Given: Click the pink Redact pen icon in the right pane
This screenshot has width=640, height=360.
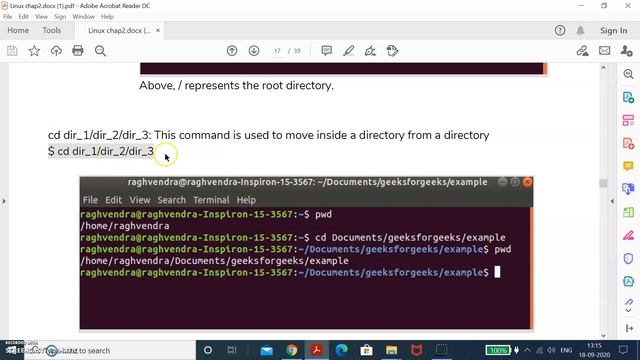Looking at the screenshot, I should pyautogui.click(x=628, y=236).
